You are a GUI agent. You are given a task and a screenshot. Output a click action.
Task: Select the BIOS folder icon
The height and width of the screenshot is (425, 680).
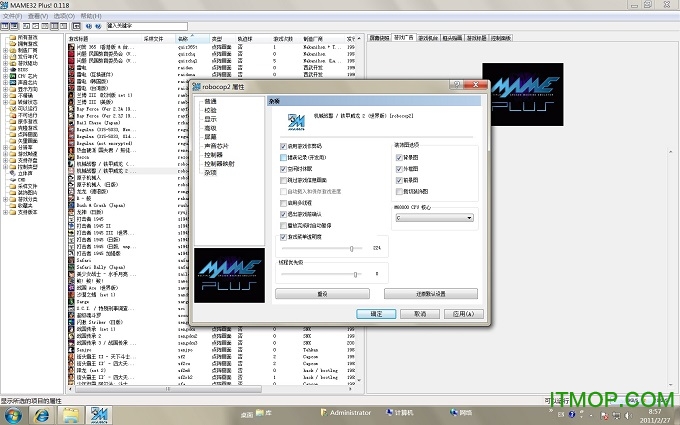point(13,69)
